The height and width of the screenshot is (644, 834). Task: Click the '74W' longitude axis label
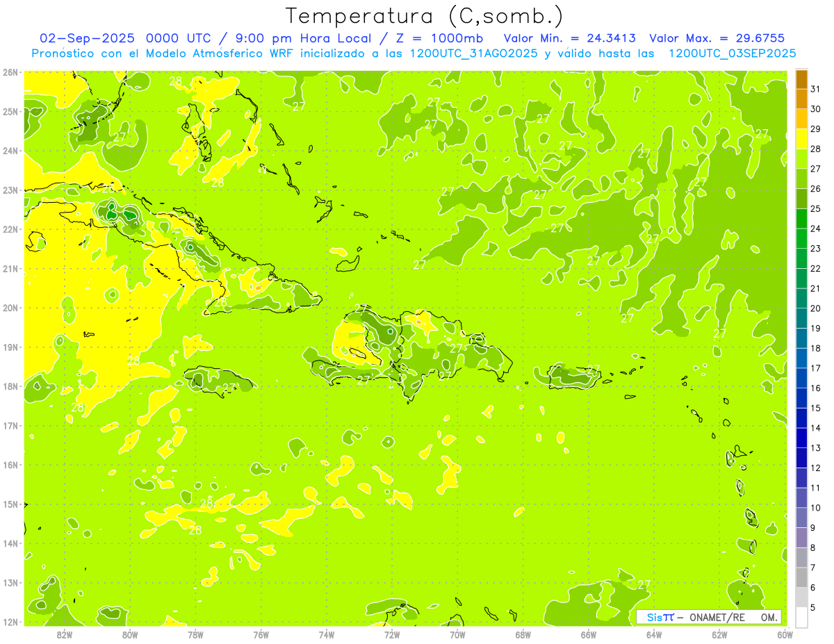[327, 634]
